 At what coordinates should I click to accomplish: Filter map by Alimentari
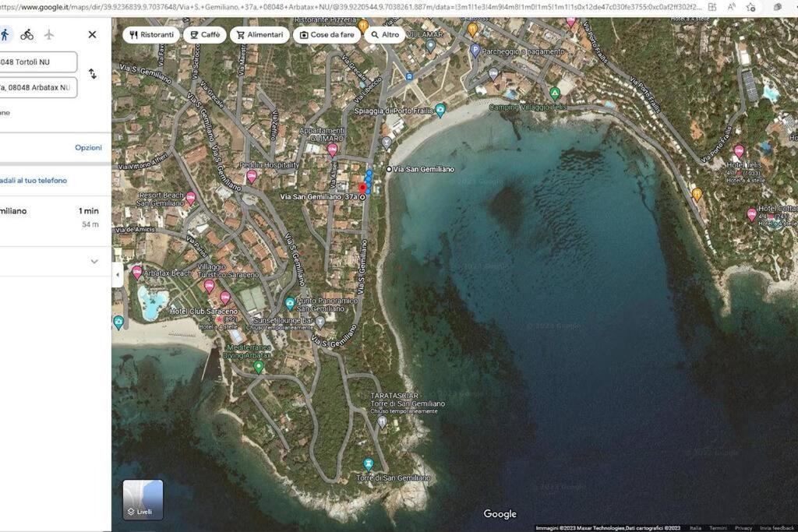260,34
